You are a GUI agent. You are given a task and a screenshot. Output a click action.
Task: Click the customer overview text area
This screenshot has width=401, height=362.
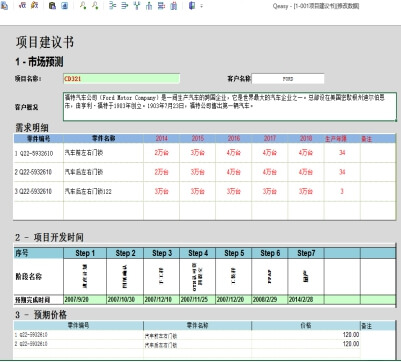pos(230,107)
